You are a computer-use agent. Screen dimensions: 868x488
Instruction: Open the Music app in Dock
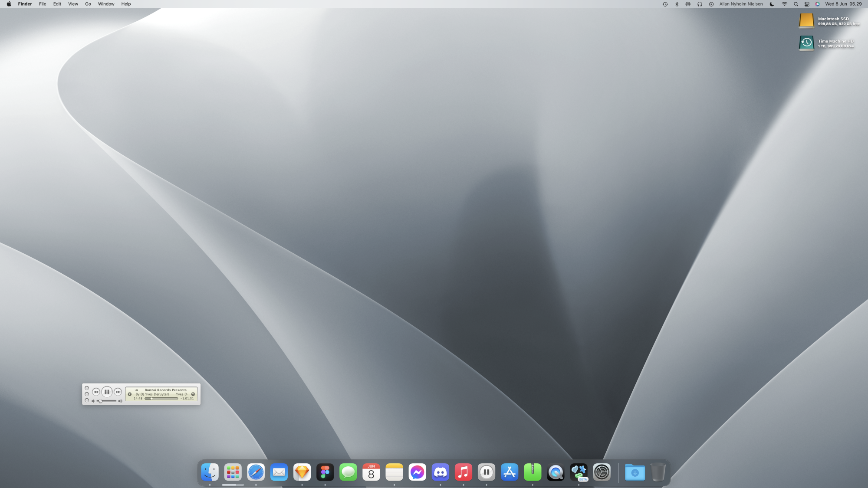(463, 472)
